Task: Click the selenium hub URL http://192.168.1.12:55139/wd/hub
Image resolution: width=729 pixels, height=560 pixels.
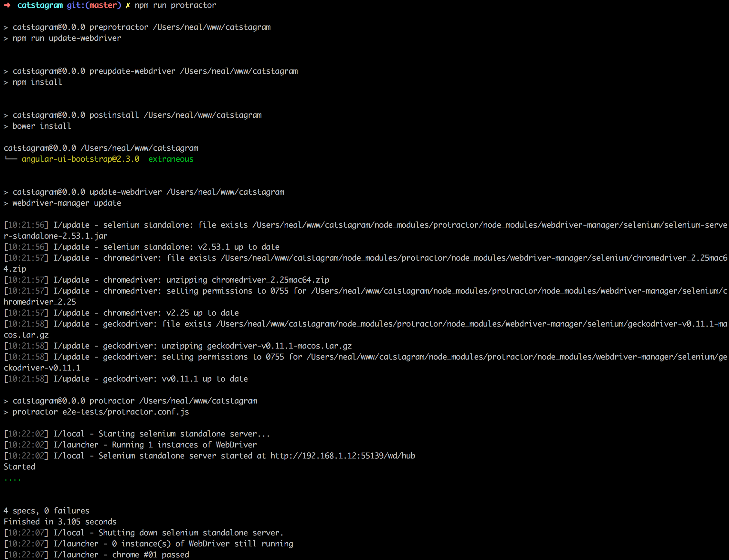Action: coord(343,456)
